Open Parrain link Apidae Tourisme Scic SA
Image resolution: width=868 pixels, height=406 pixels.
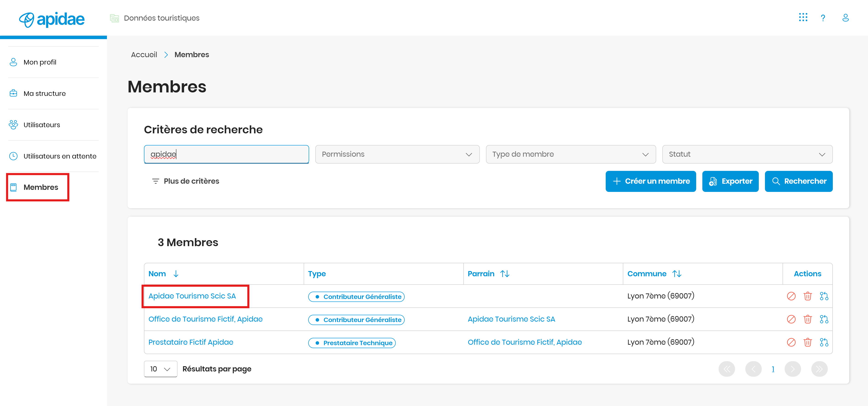pos(512,319)
